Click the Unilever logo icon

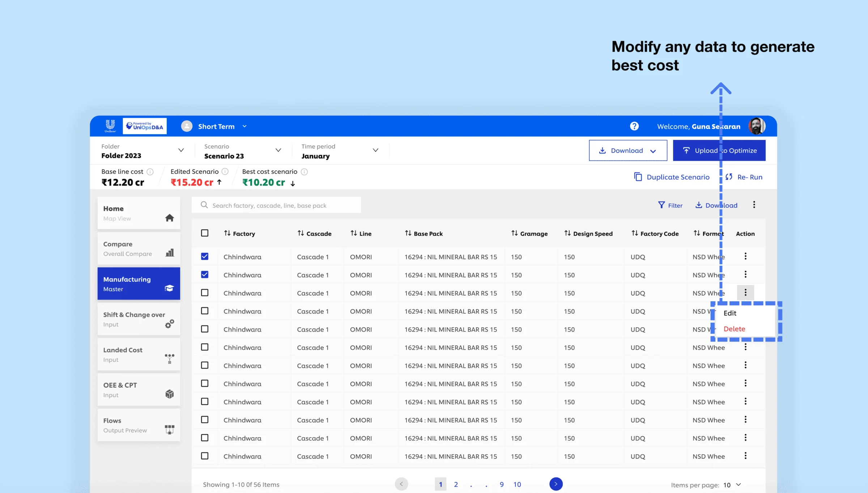110,126
